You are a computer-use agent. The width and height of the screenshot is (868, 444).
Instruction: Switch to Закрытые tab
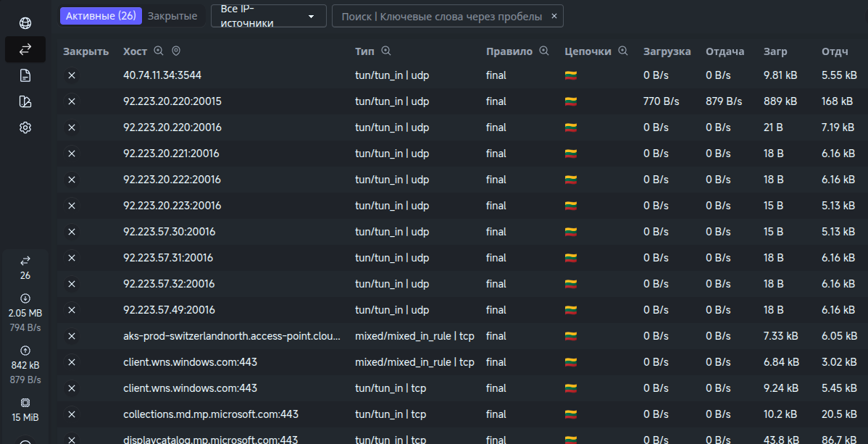172,16
